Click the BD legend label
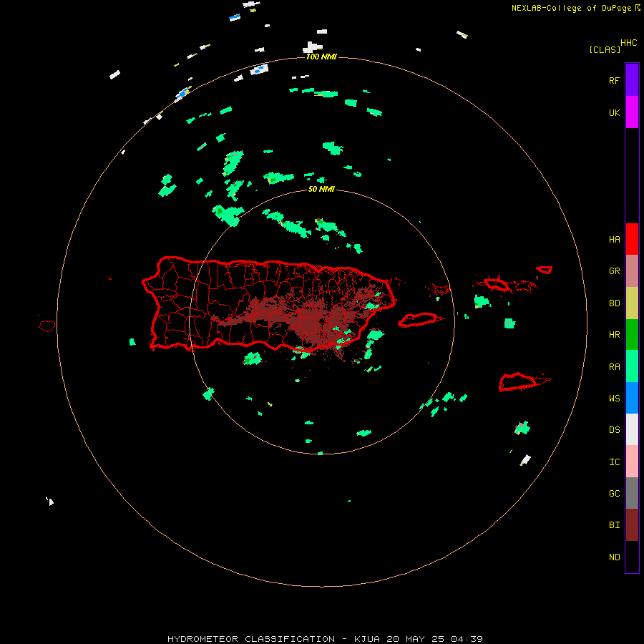644x644 pixels. click(614, 303)
